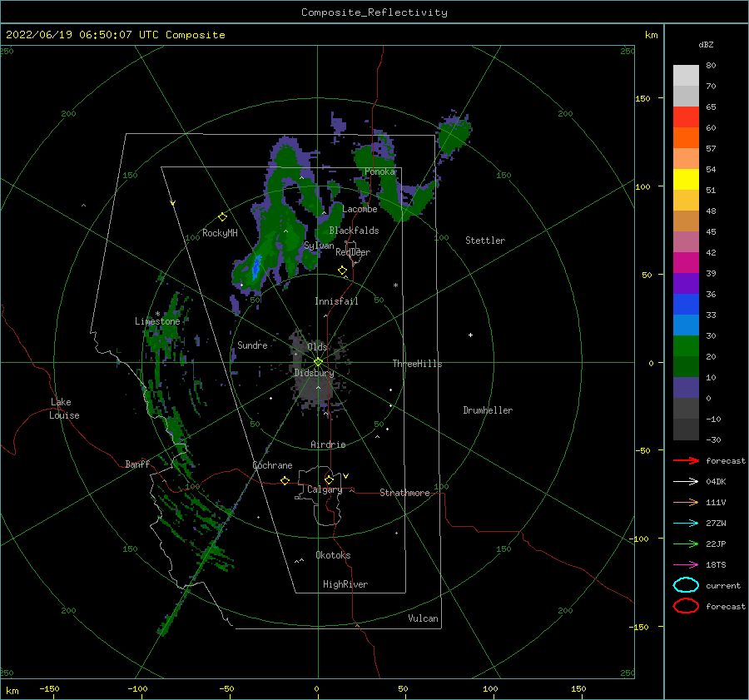Click the Cochrane city label

tap(272, 465)
